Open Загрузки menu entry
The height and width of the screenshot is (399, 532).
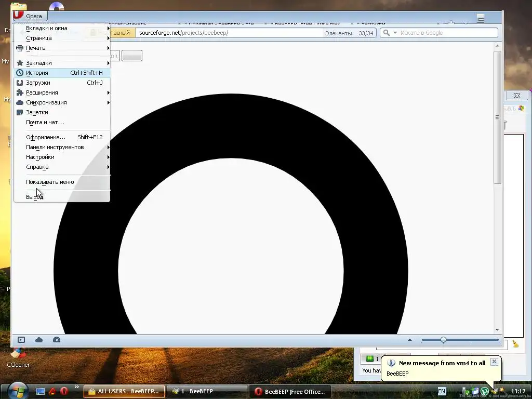click(62, 83)
